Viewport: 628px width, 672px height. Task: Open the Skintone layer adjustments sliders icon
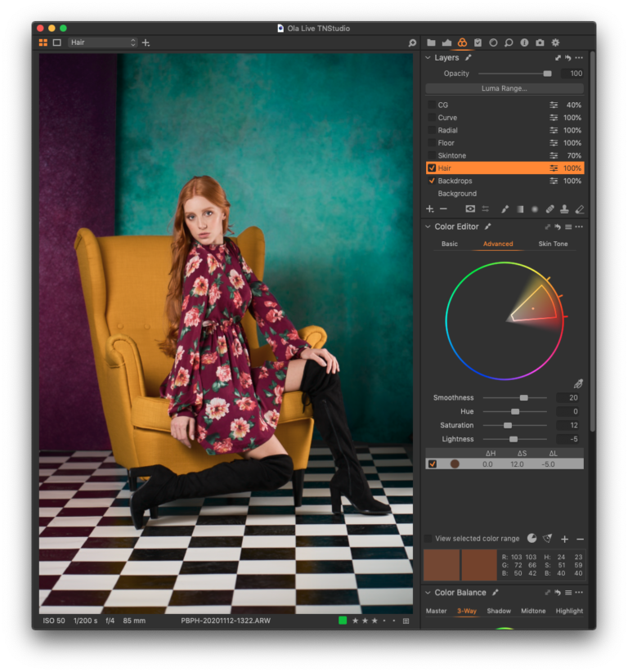(x=554, y=155)
